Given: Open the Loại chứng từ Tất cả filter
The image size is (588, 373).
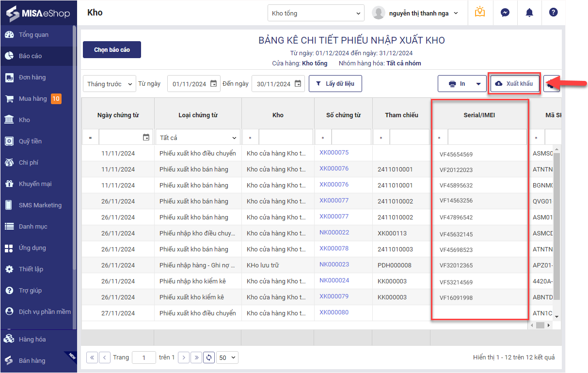Looking at the screenshot, I should (x=198, y=138).
